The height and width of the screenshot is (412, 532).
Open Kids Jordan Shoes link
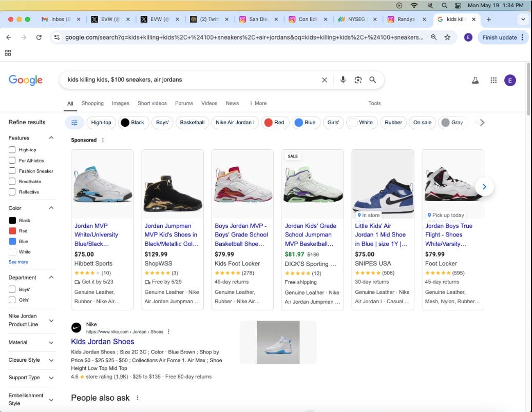[103, 342]
